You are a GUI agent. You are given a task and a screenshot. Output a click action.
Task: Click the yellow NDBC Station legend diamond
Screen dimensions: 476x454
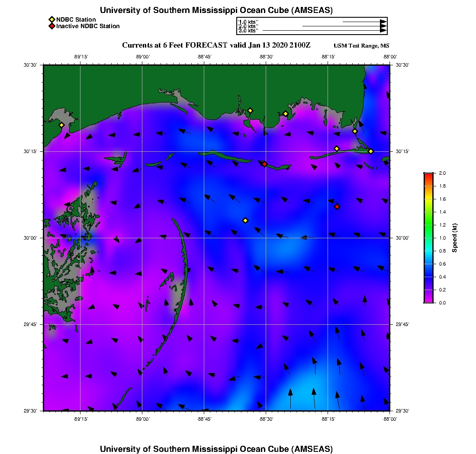point(52,19)
